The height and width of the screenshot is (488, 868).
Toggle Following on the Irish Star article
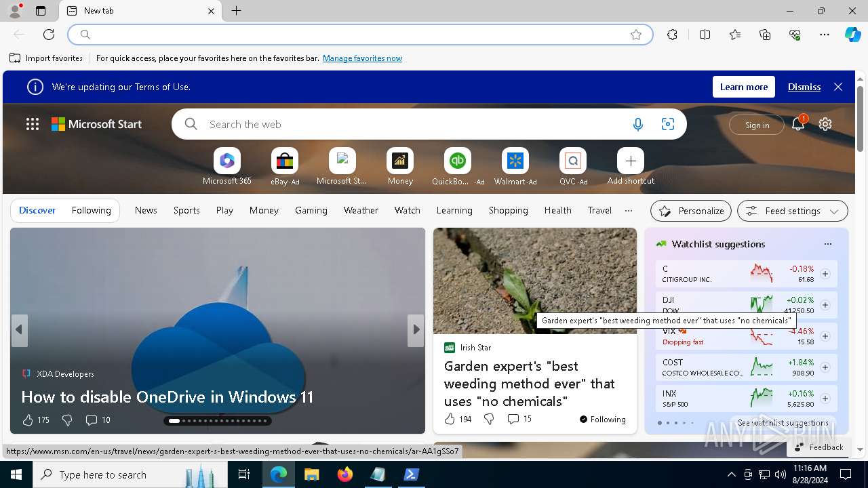(603, 420)
